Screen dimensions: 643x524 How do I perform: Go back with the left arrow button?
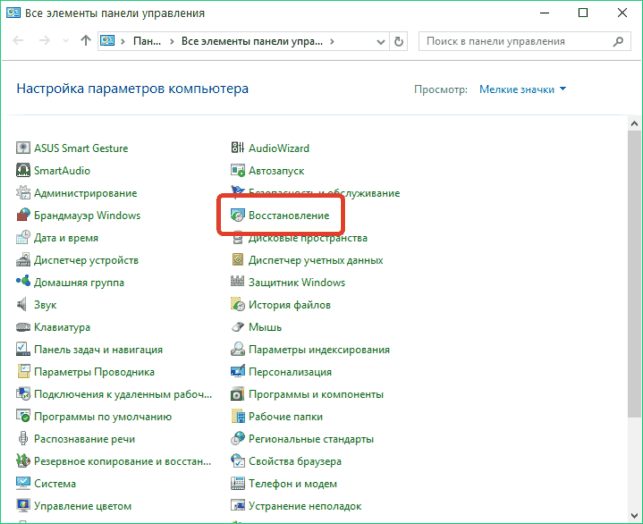(18, 41)
